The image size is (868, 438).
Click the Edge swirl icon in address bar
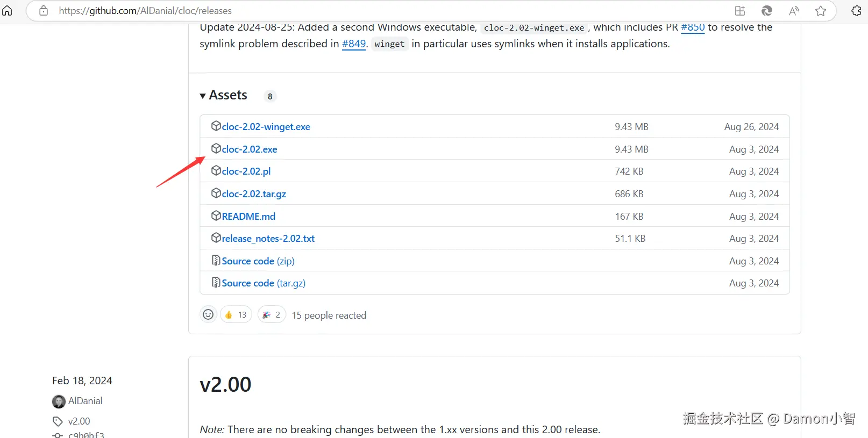pyautogui.click(x=767, y=11)
